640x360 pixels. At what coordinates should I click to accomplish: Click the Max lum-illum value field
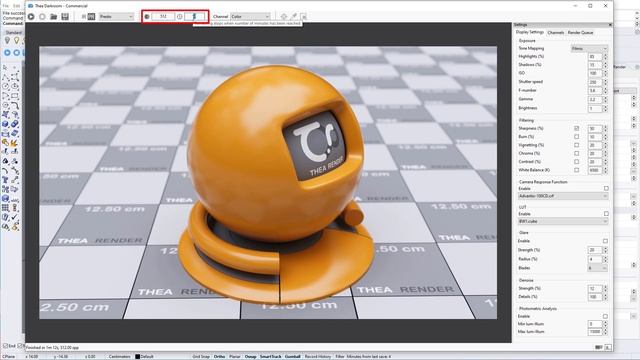point(595,332)
